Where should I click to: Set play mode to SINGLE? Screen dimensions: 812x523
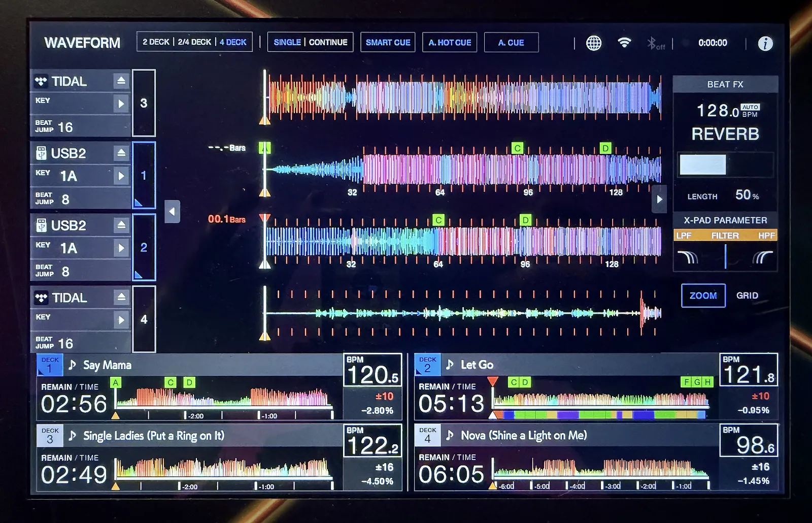click(287, 42)
